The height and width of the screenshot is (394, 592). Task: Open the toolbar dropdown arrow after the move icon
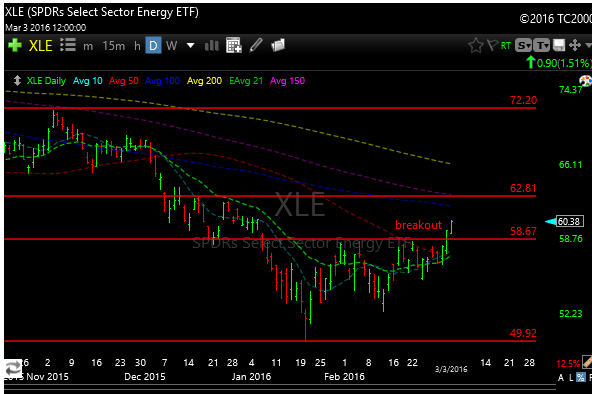click(588, 45)
